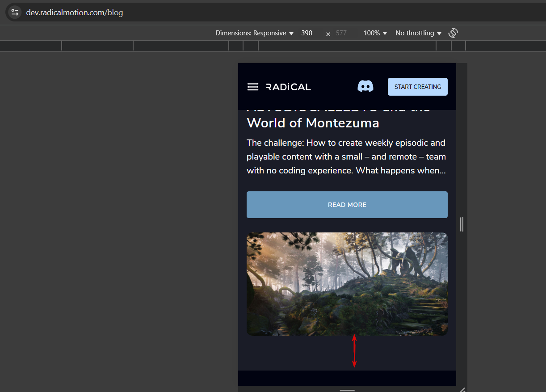Open site information icon in address bar
This screenshot has height=392, width=546.
point(15,13)
